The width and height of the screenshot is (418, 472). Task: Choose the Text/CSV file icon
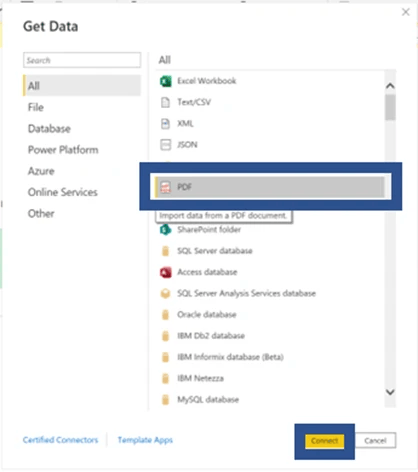tap(165, 102)
